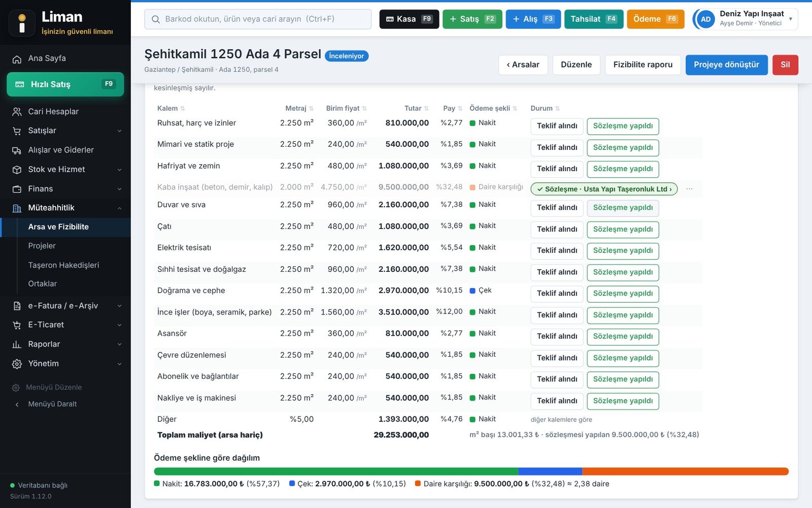
Task: Open the Fizibilite raporu button
Action: click(642, 65)
